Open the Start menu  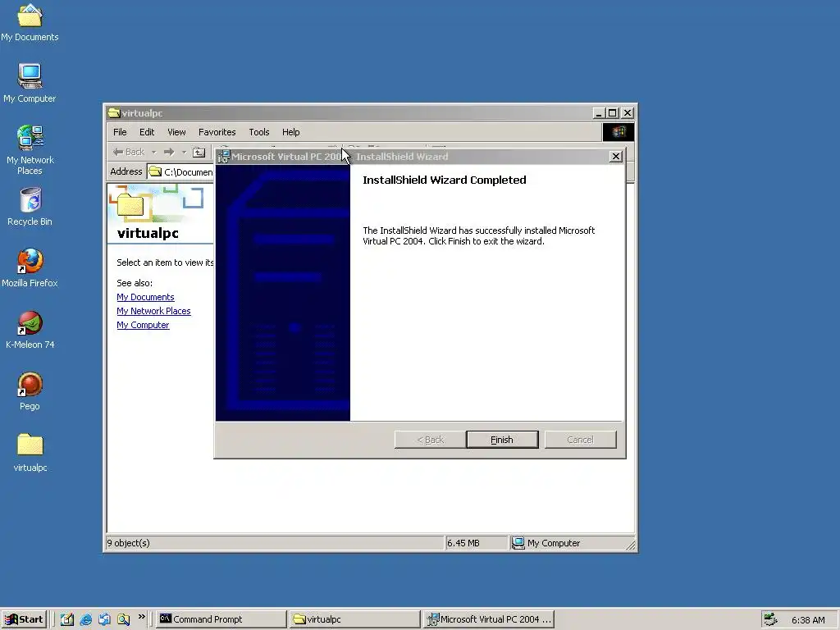24,619
